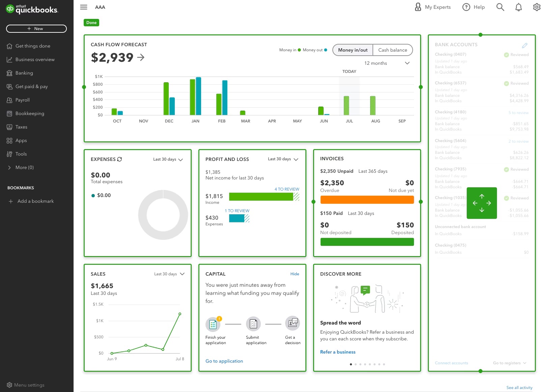
Task: Expand the More sidebar menu
Action: click(24, 167)
